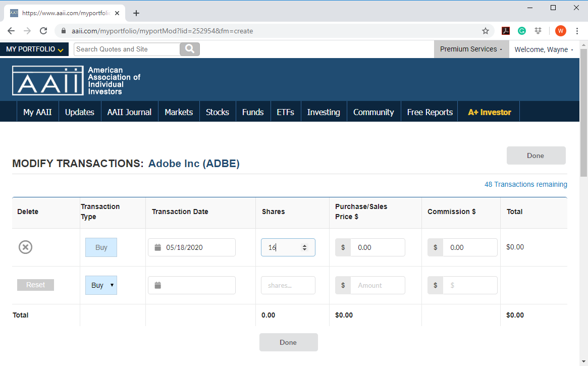Click the Transaction Date column header
This screenshot has width=588, height=366.
coord(180,212)
